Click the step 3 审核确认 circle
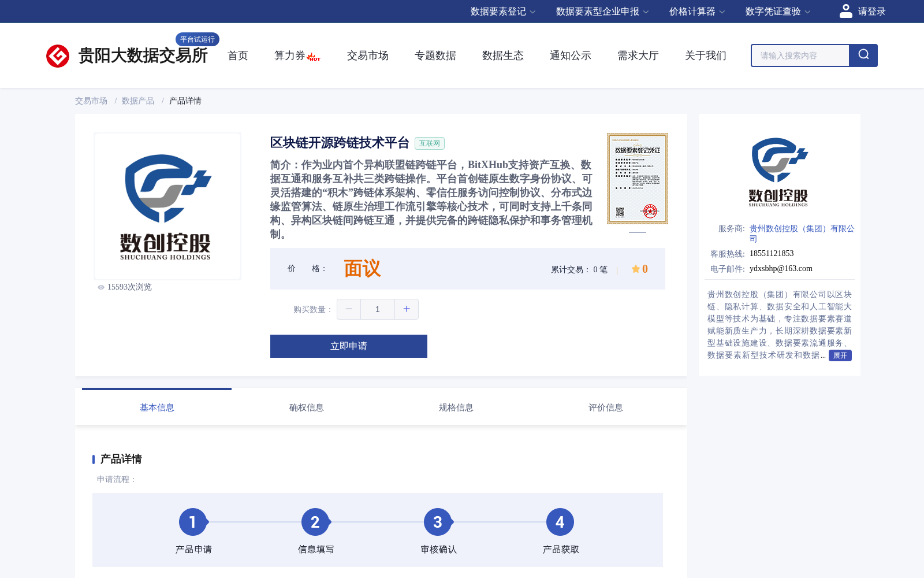This screenshot has height=578, width=924. coord(438,522)
